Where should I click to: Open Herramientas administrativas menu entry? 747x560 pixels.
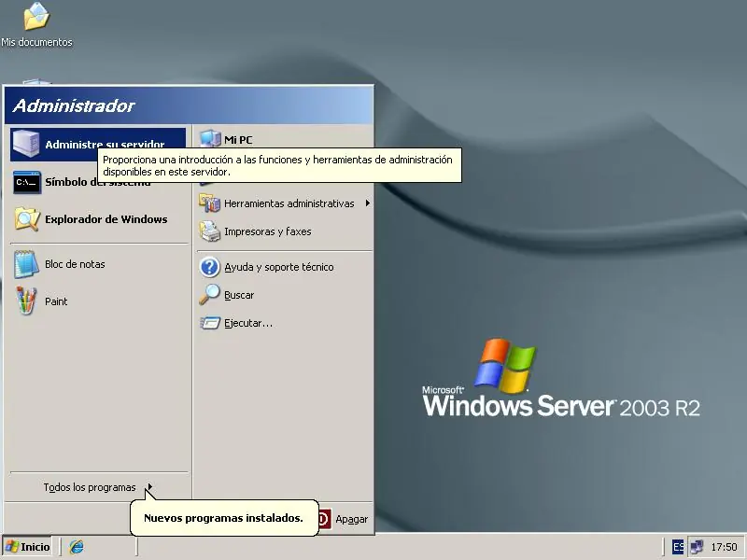(x=285, y=203)
